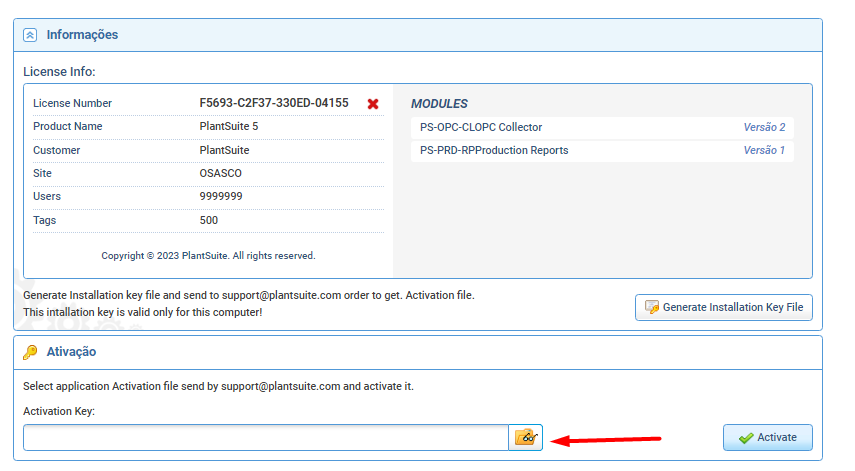Focus the Activation Key input field
This screenshot has height=471, width=855.
tap(266, 437)
